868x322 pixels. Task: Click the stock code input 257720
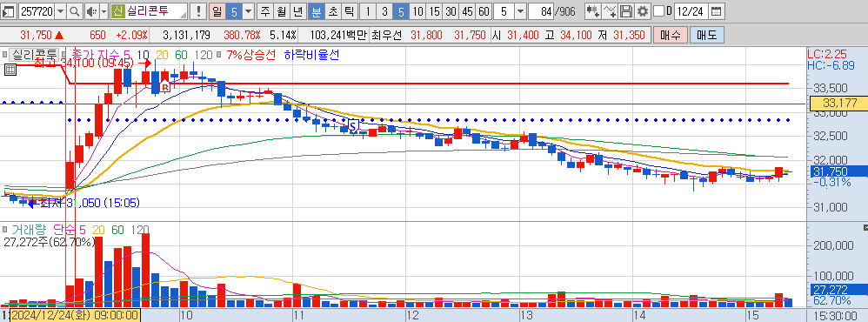(x=37, y=10)
